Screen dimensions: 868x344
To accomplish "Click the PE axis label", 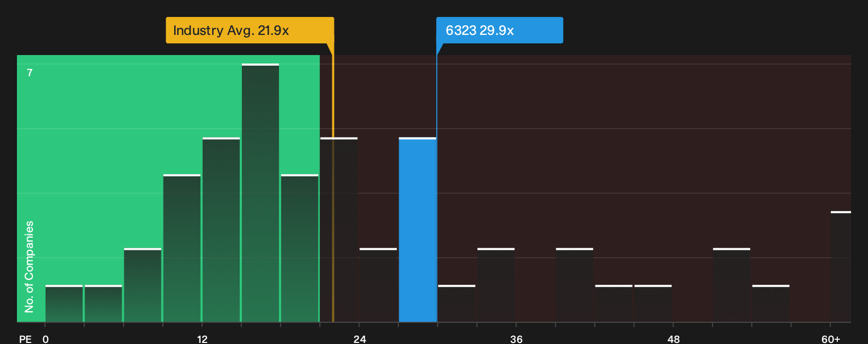I will pos(25,339).
